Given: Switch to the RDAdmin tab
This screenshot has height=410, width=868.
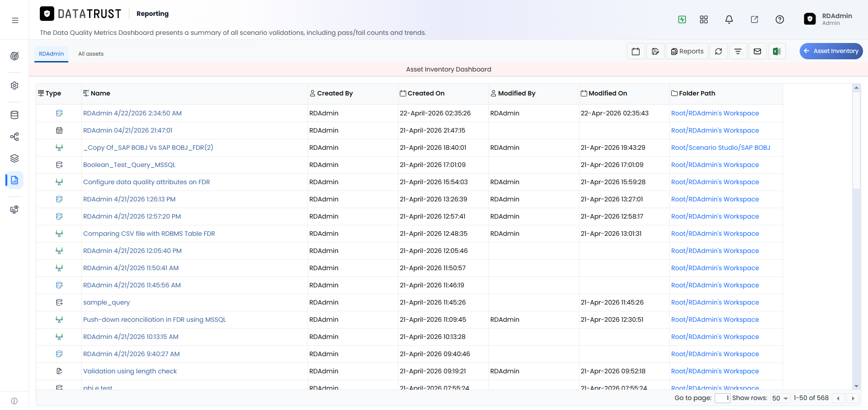Looking at the screenshot, I should coord(51,54).
